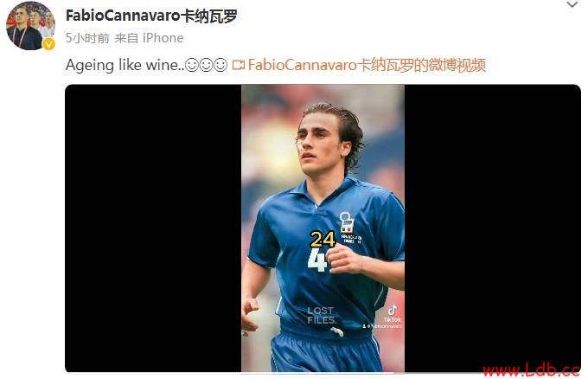
Task: Click the video camera icon before the link
Action: click(239, 65)
